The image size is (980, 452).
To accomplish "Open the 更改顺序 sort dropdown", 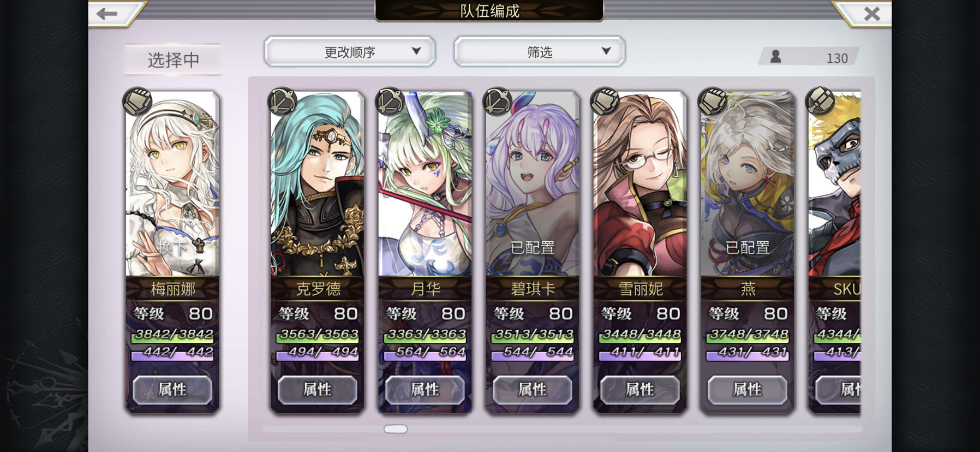I will coord(350,52).
